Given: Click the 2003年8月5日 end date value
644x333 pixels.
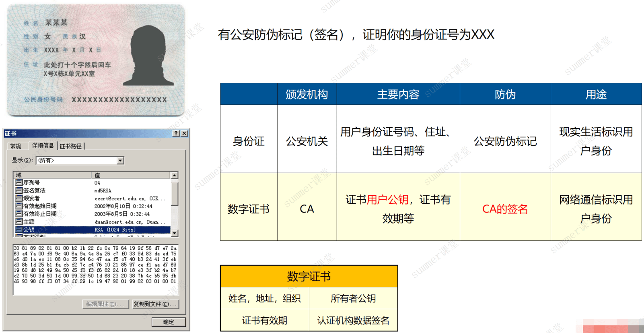Looking at the screenshot, I should click(x=122, y=214).
